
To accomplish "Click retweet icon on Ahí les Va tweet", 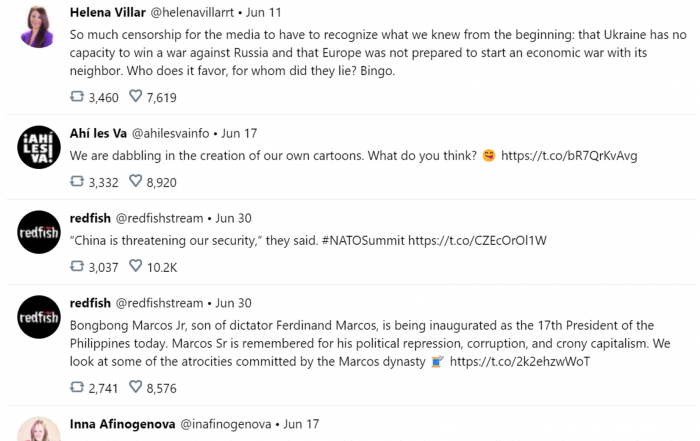I will point(77,181).
